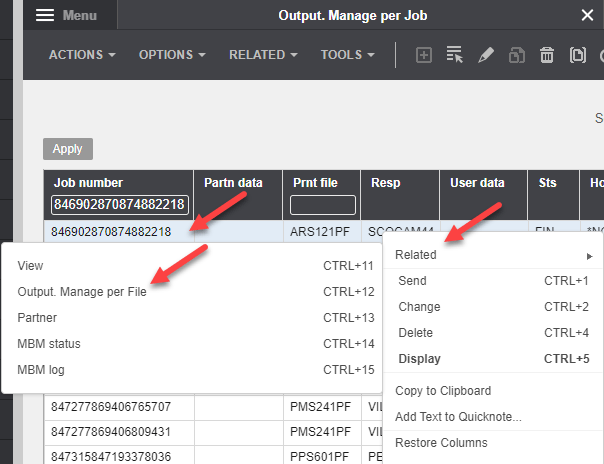Click the Job number filter field
The height and width of the screenshot is (464, 604).
click(x=119, y=205)
